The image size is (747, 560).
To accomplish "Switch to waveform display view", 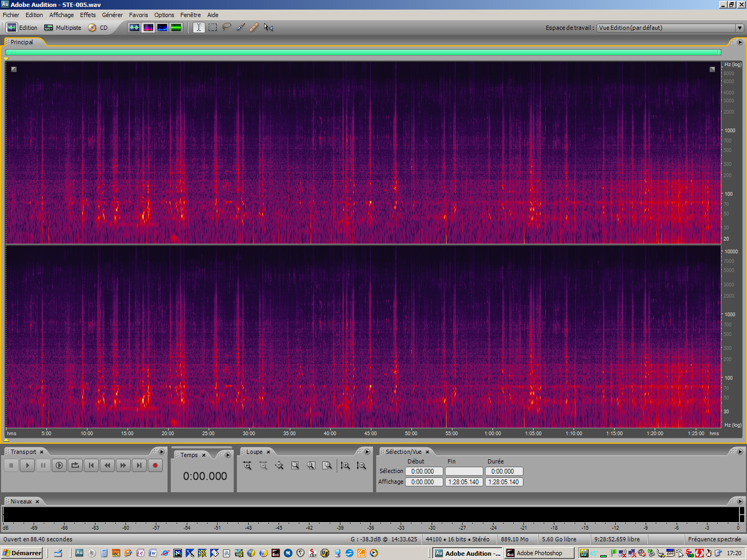I will [x=134, y=27].
